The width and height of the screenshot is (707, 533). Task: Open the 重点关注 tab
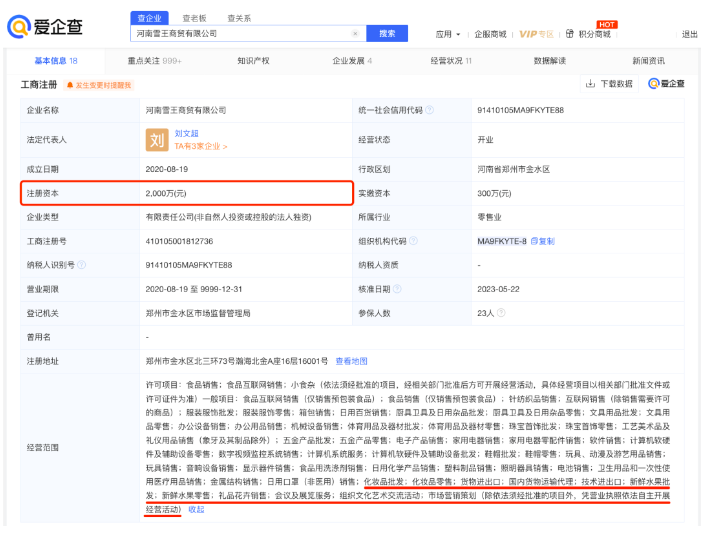point(154,60)
